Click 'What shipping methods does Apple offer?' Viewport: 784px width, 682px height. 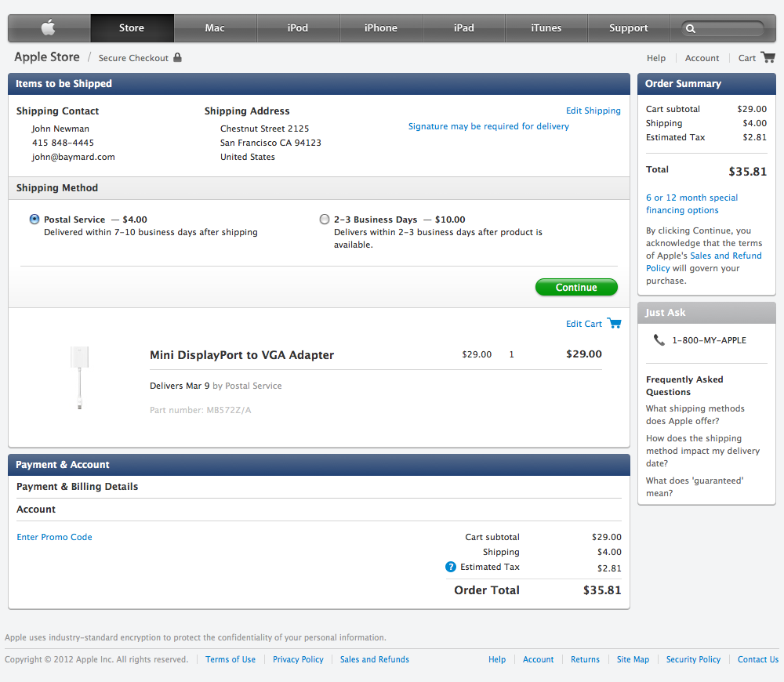click(695, 415)
